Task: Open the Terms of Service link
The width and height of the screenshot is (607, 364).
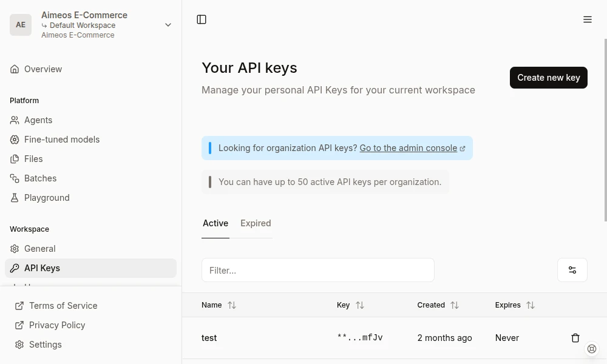Action: 63,306
